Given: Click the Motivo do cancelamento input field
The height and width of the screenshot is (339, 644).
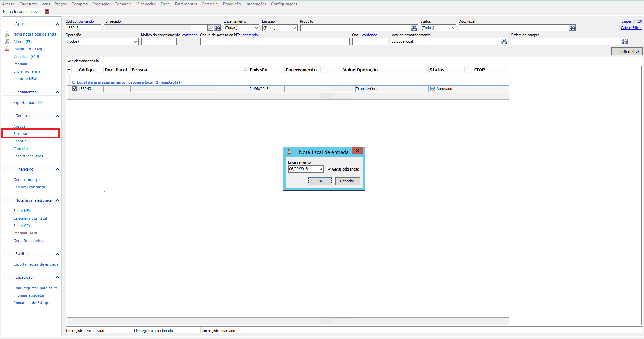Looking at the screenshot, I should pyautogui.click(x=159, y=42).
